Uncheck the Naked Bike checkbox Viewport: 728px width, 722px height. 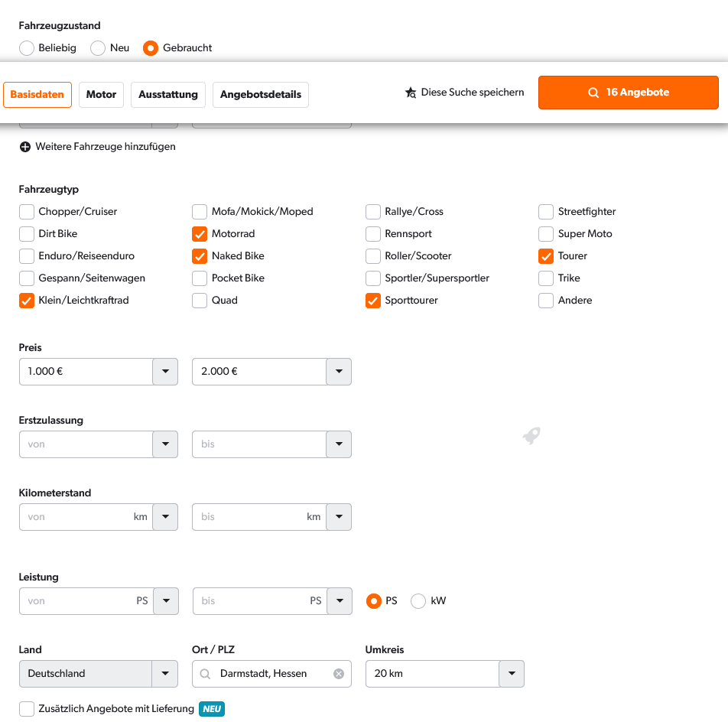pos(200,256)
